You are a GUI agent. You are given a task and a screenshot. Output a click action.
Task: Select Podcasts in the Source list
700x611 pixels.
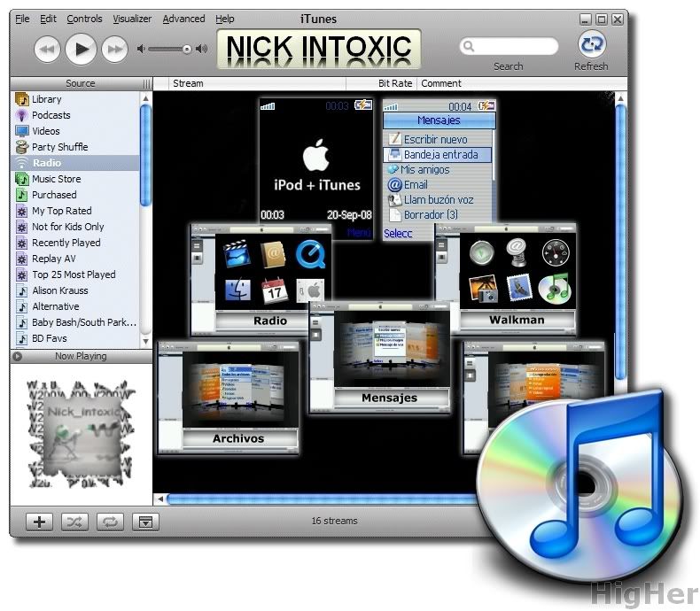pos(75,115)
